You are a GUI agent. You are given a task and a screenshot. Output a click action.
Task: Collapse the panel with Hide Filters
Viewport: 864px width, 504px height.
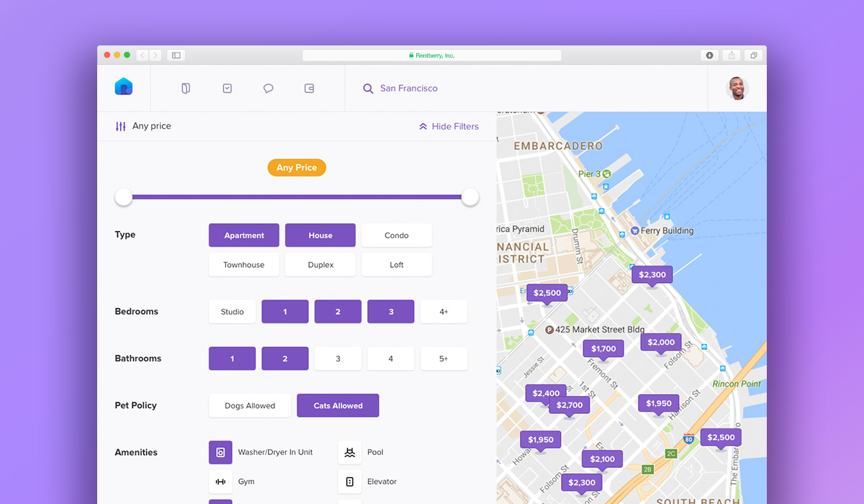[x=449, y=127]
